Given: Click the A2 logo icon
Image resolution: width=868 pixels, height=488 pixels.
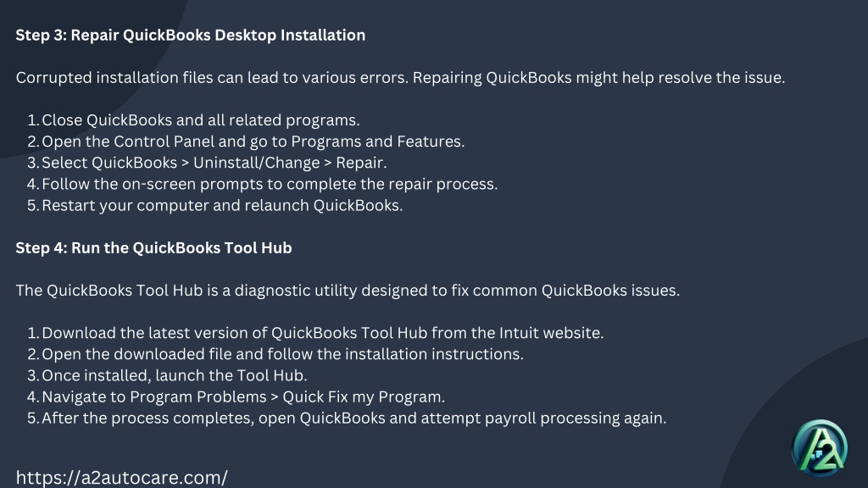Looking at the screenshot, I should tap(820, 448).
